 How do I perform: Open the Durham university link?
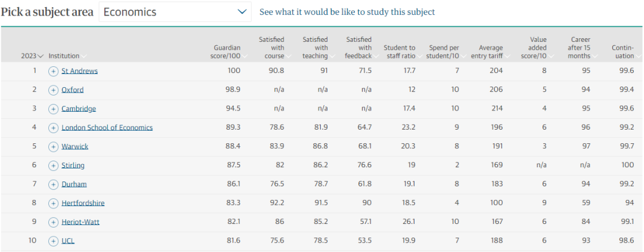click(74, 185)
